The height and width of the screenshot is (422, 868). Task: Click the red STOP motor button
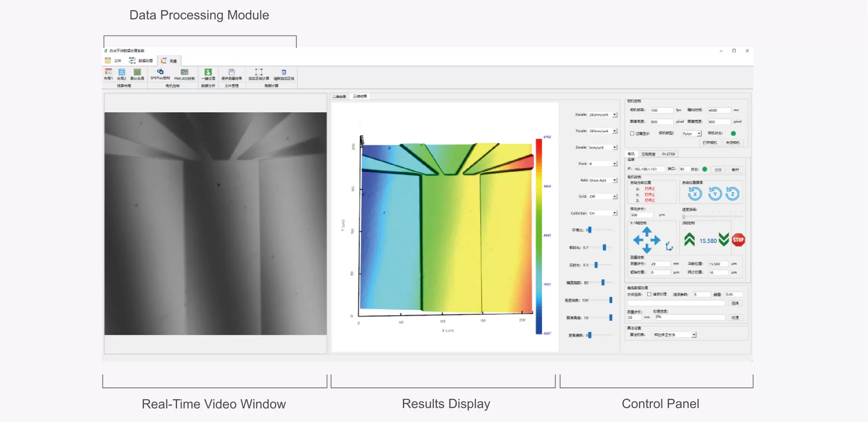[738, 240]
